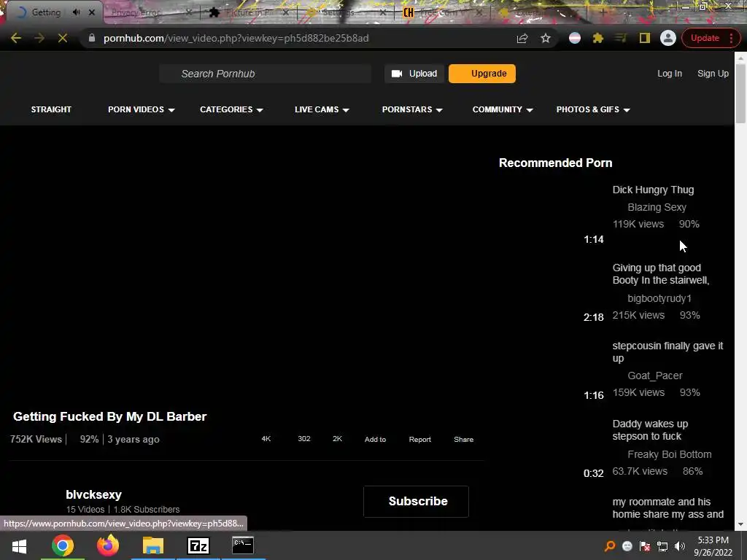Viewport: 747px width, 560px height.
Task: Open the media control playlist icon
Action: [x=621, y=38]
